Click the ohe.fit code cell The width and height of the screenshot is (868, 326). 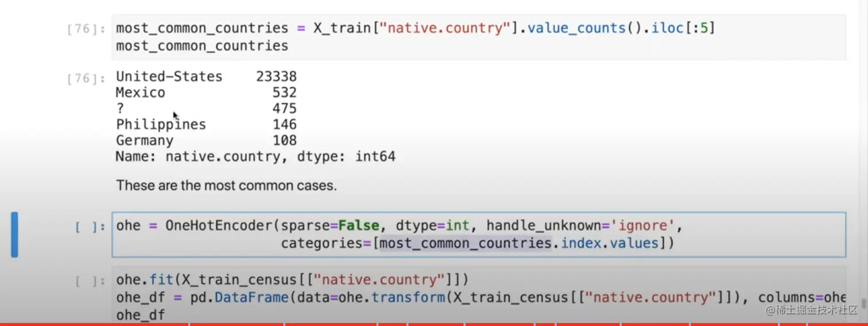click(x=479, y=296)
